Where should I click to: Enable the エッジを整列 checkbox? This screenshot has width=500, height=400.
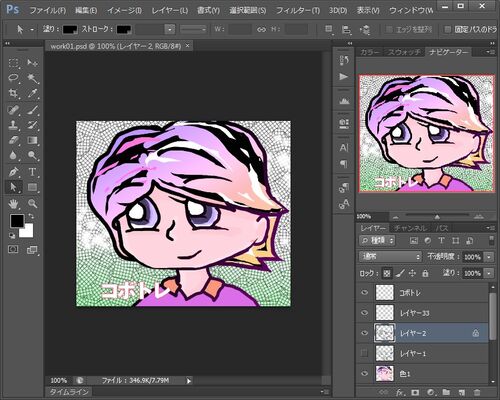[389, 29]
